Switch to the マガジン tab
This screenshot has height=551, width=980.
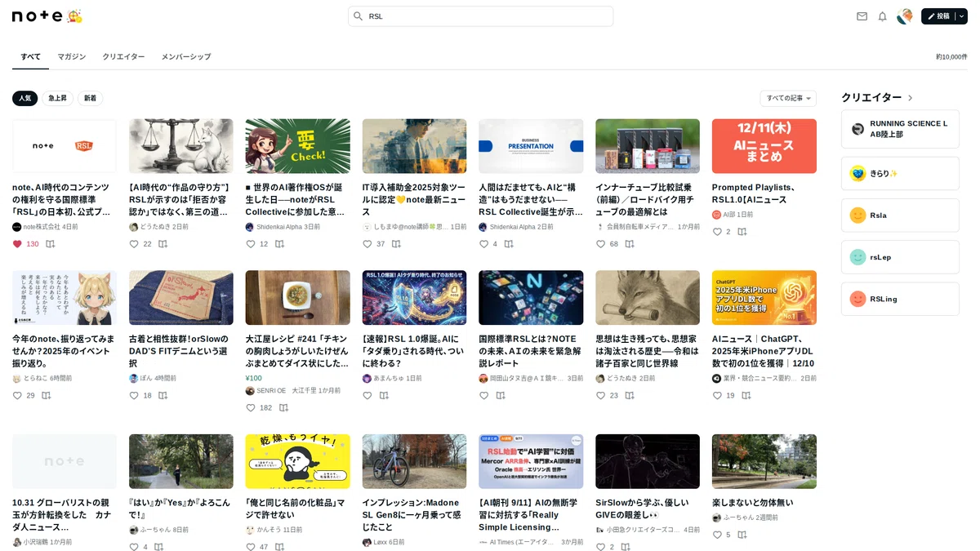[72, 56]
